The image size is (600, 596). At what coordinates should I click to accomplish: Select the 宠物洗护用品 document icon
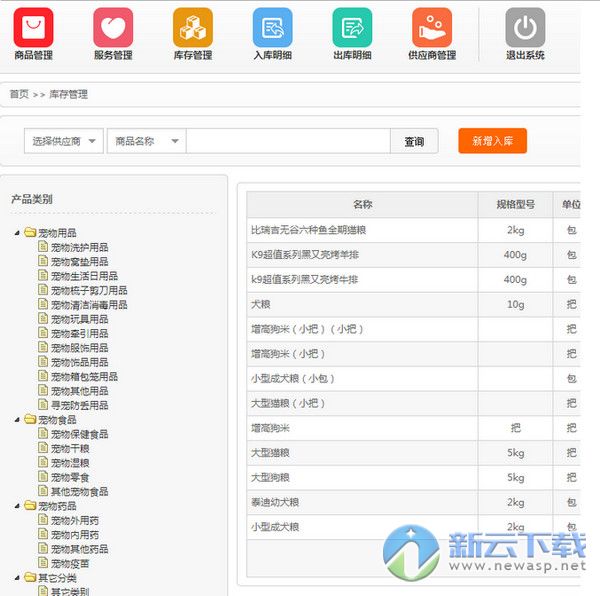tap(43, 246)
